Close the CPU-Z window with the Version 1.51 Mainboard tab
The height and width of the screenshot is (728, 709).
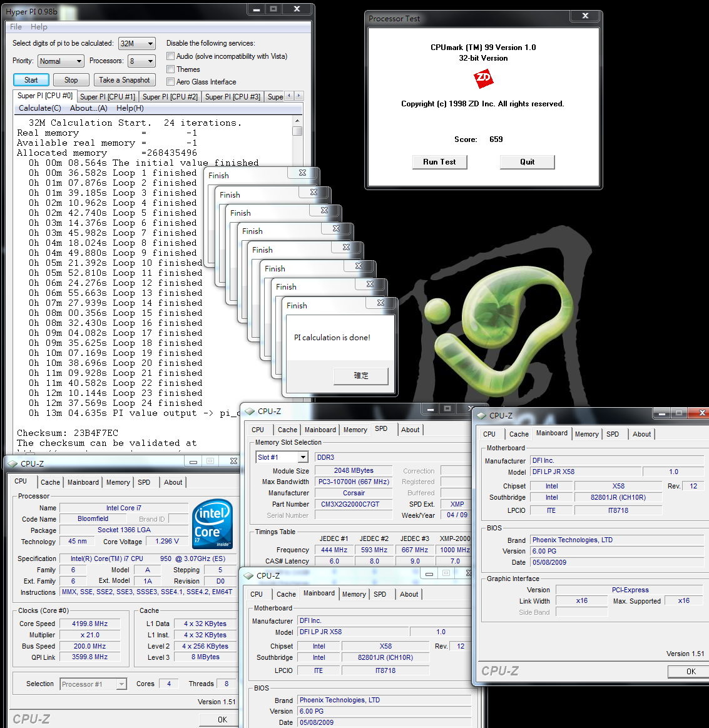[x=701, y=413]
